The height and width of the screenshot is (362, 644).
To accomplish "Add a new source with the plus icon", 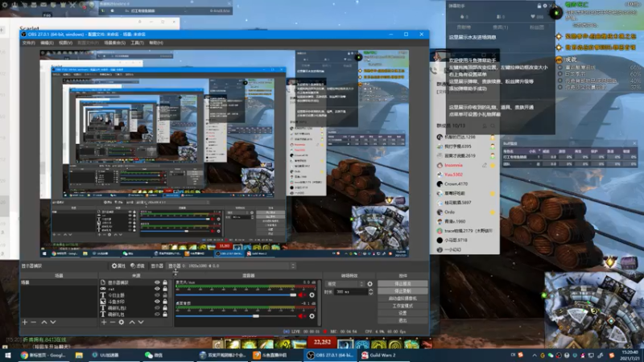I will (104, 323).
